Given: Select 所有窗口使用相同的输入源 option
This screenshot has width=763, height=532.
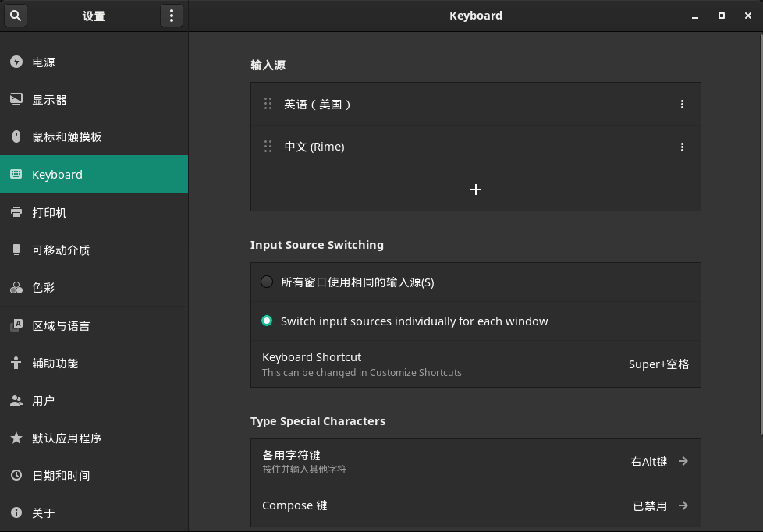Looking at the screenshot, I should pyautogui.click(x=266, y=282).
